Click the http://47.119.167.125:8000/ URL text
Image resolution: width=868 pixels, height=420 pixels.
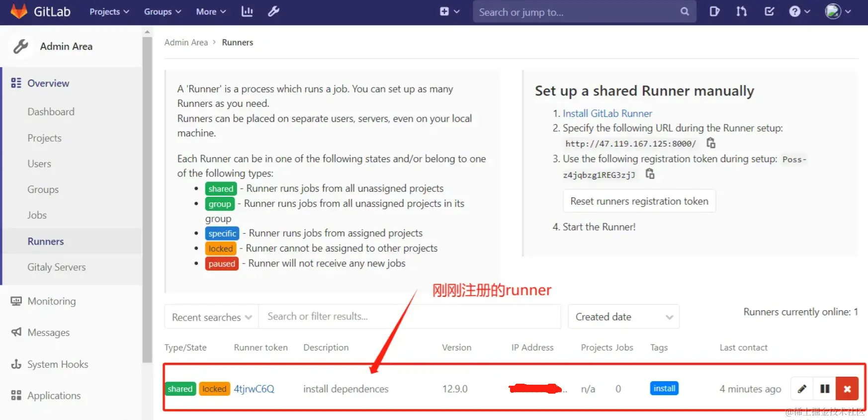point(630,144)
